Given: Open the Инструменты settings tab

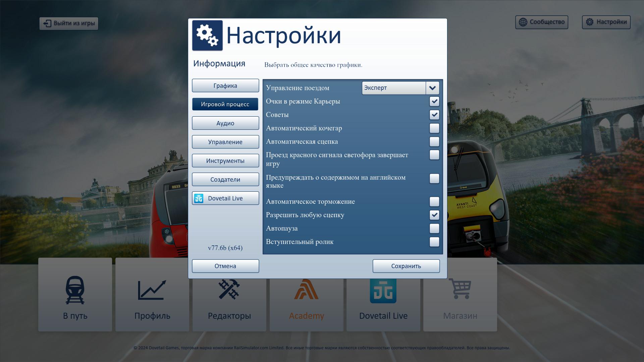Looking at the screenshot, I should pyautogui.click(x=225, y=161).
